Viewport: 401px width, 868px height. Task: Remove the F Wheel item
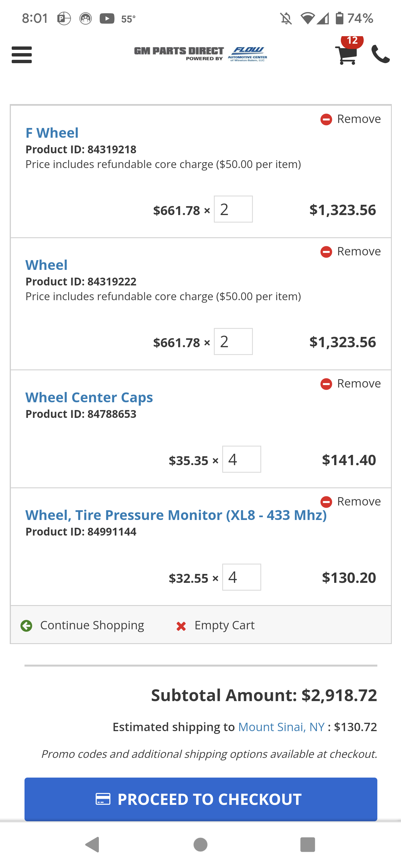coord(350,119)
